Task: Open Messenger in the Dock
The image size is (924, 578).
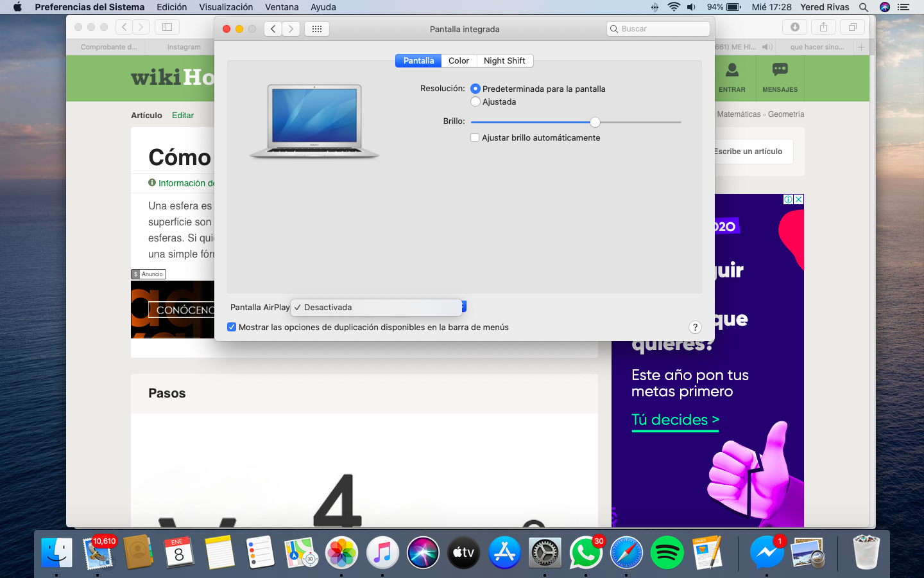Action: (x=767, y=552)
